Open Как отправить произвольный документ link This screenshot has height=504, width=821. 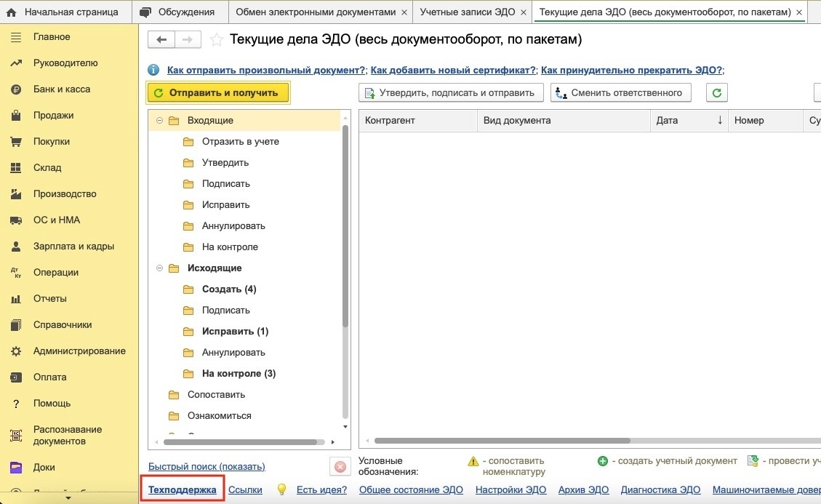click(266, 71)
